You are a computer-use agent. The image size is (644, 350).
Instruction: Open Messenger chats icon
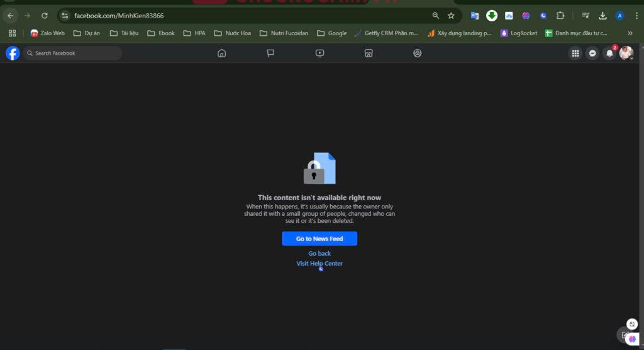point(592,54)
